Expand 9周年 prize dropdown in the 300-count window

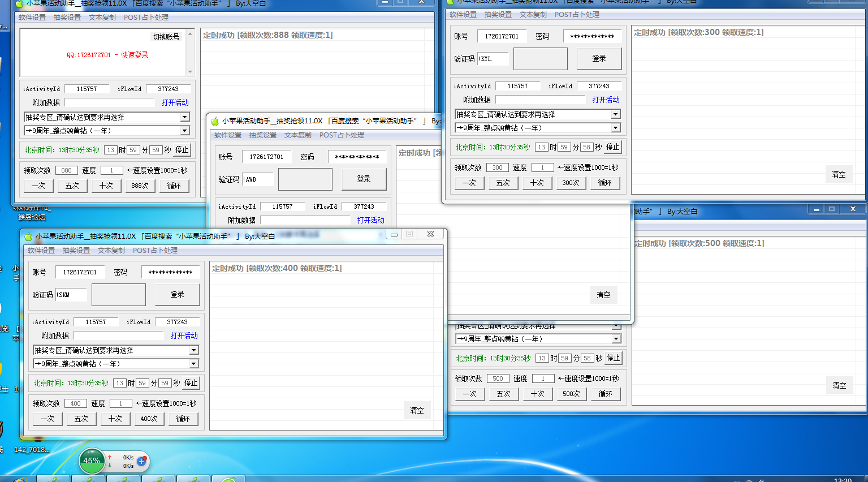pyautogui.click(x=616, y=128)
